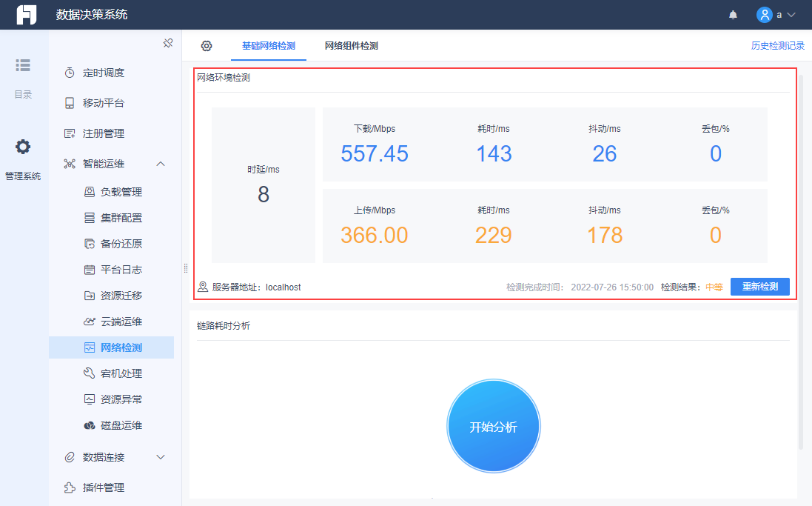The image size is (812, 506).
Task: Click the 网络检测 icon
Action: pyautogui.click(x=89, y=347)
